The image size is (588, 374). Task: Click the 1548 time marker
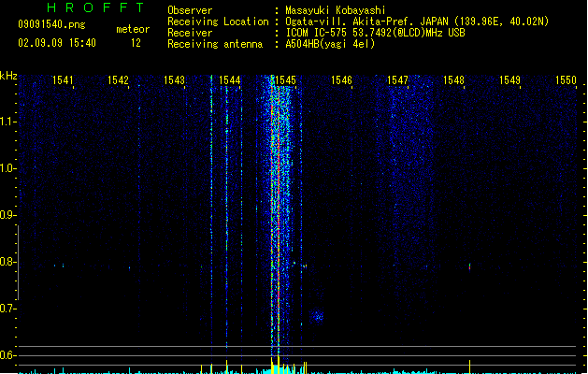coord(453,80)
